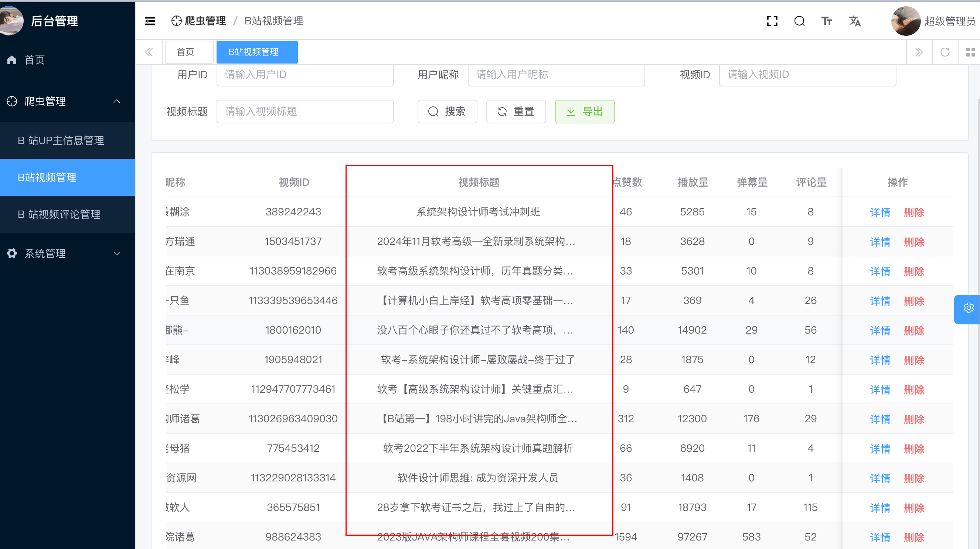
Task: Click the 弹幕量 column header
Action: 752,182
